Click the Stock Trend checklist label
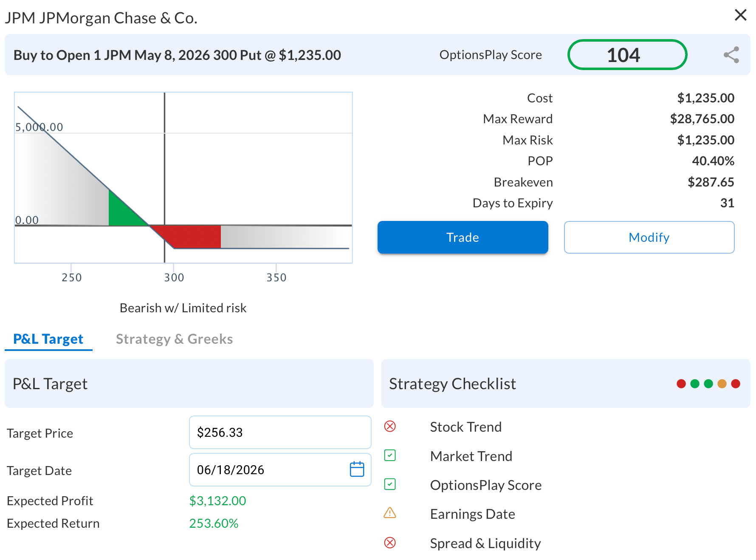The image size is (756, 560). (x=465, y=427)
